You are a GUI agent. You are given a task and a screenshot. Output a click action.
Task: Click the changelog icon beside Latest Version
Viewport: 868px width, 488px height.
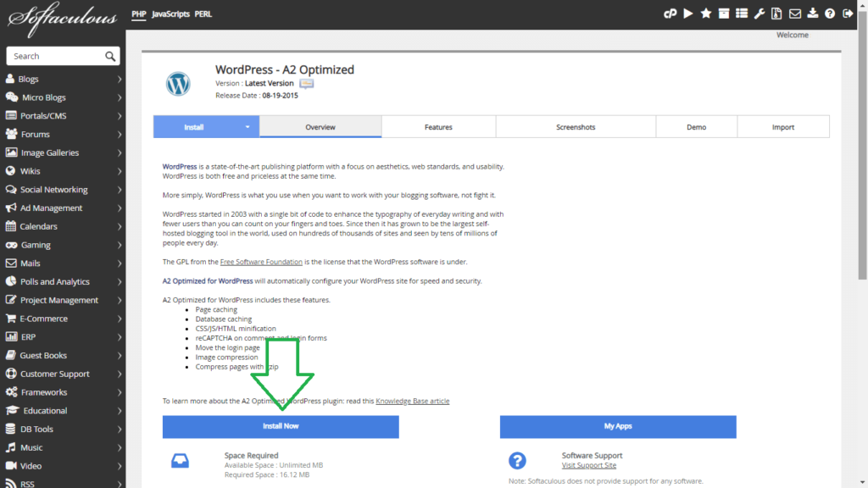[307, 84]
